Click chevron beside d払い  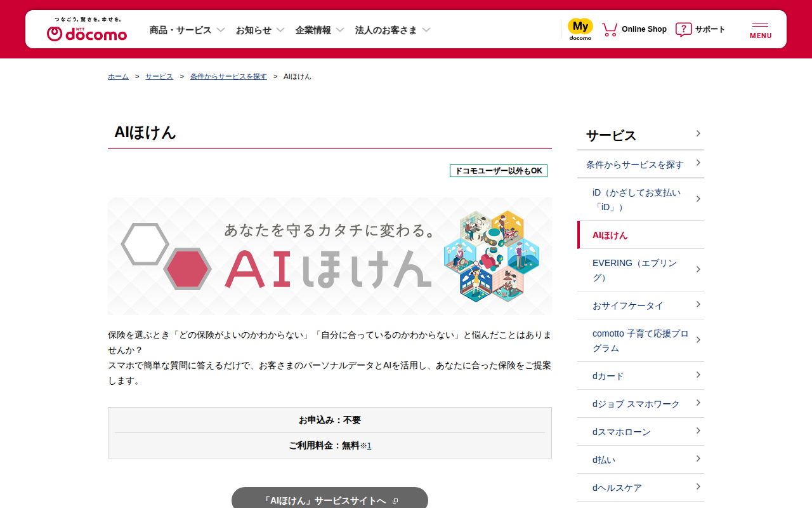[698, 458]
